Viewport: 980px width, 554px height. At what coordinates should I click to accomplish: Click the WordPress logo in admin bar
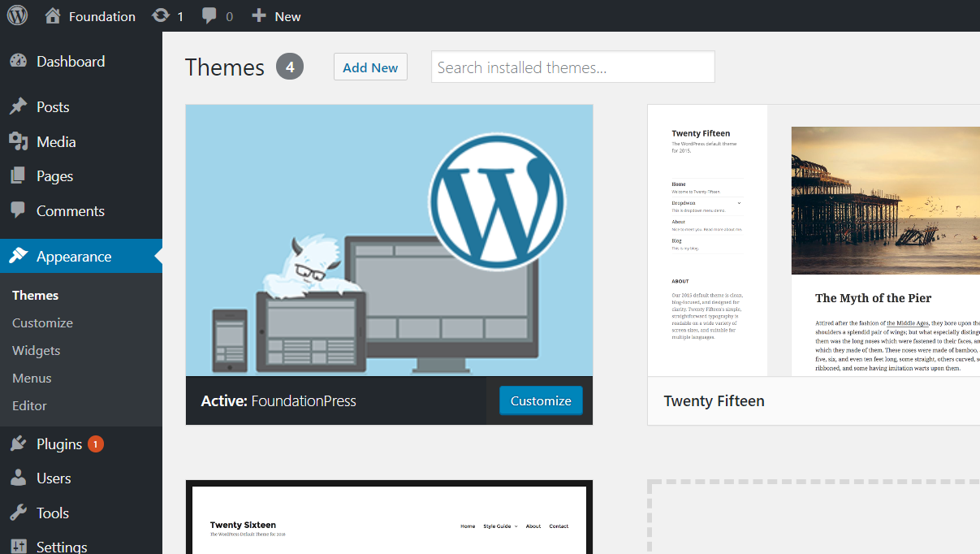tap(17, 15)
